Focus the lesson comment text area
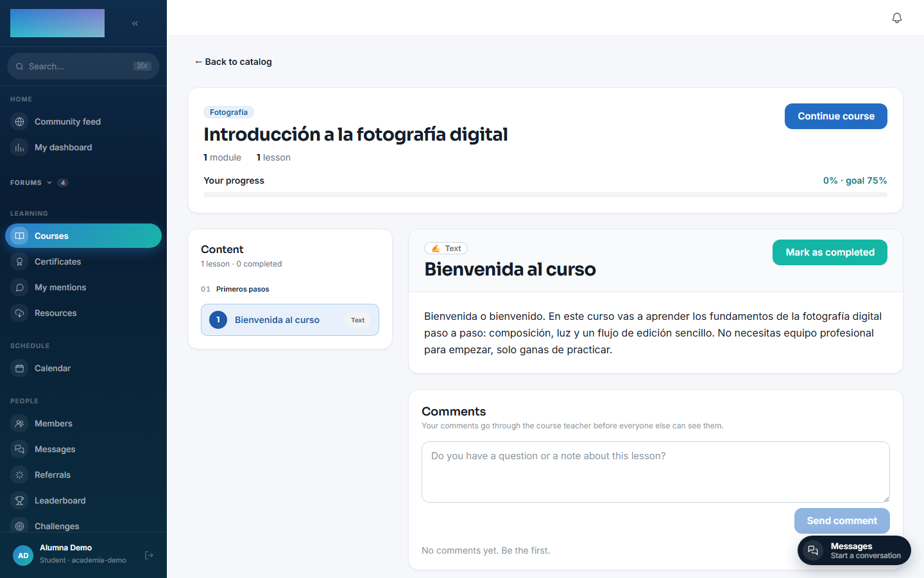924x578 pixels. (x=656, y=472)
